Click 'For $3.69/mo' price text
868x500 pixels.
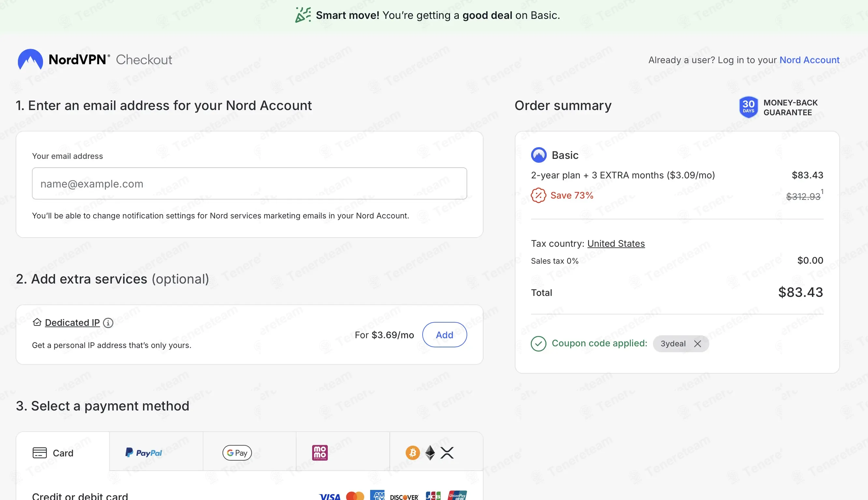click(384, 335)
